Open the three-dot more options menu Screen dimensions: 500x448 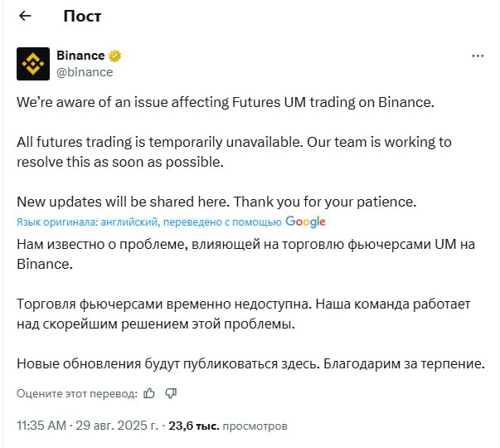pos(478,56)
